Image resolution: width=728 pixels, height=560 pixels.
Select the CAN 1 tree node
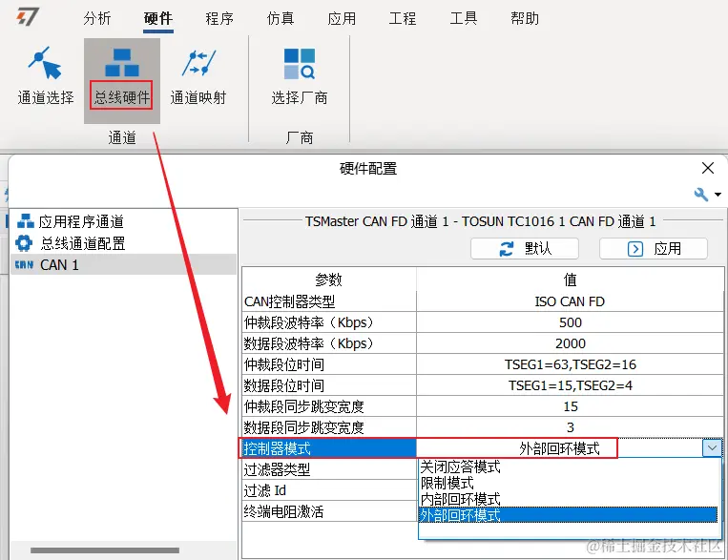pos(123,264)
